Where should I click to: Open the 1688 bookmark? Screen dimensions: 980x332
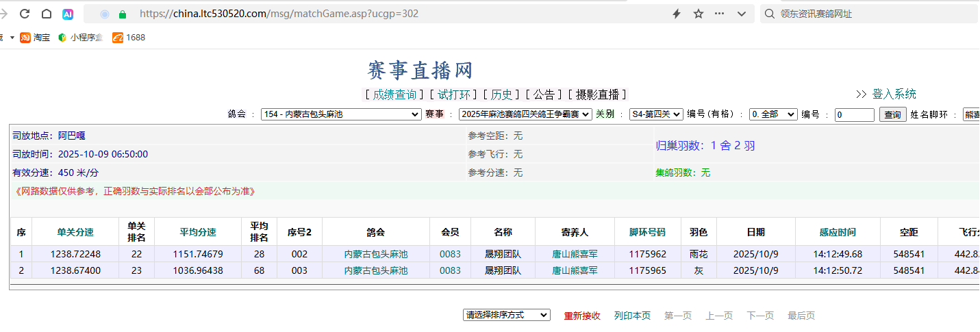click(x=129, y=38)
